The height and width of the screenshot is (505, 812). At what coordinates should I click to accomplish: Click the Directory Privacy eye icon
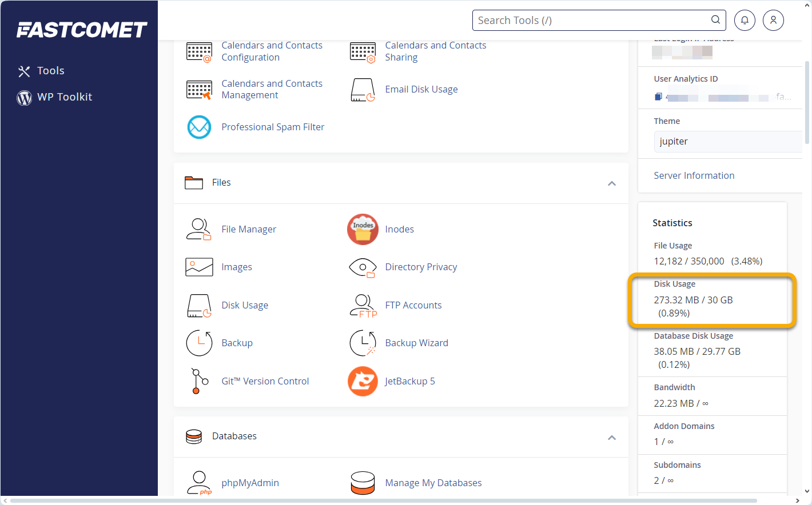[363, 267]
